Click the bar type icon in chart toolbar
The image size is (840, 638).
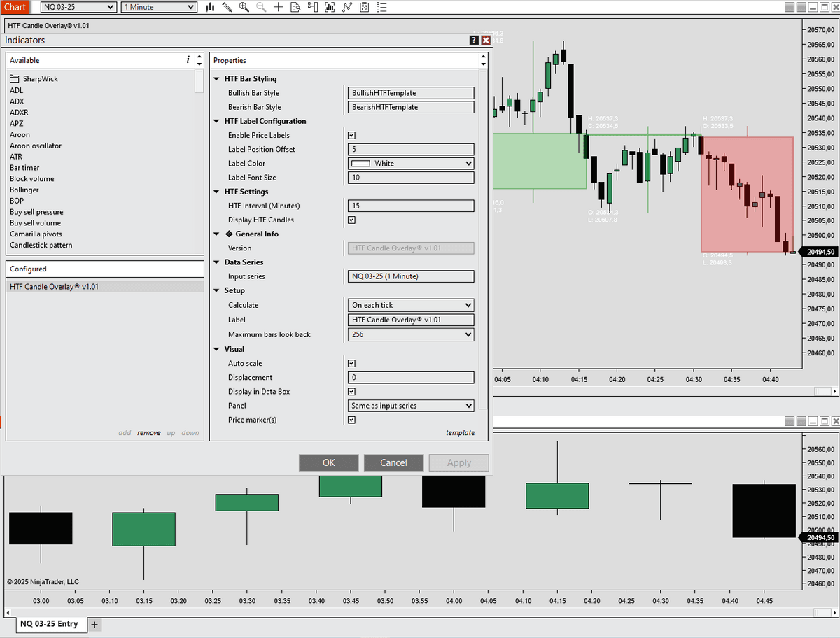click(211, 7)
